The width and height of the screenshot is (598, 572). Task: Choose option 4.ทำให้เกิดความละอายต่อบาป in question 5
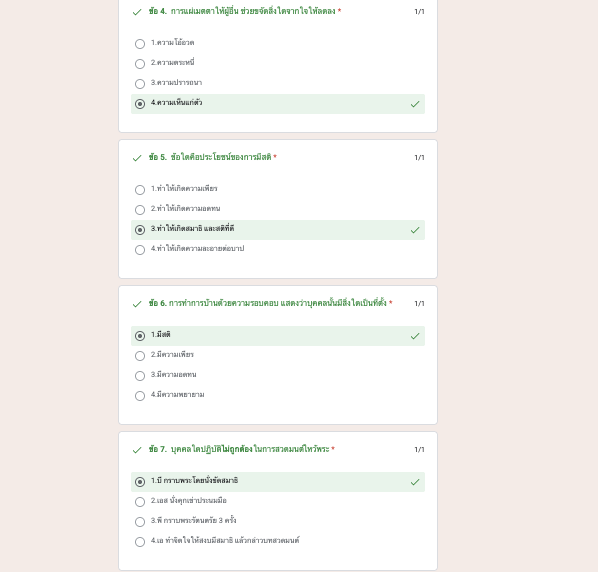tap(140, 250)
